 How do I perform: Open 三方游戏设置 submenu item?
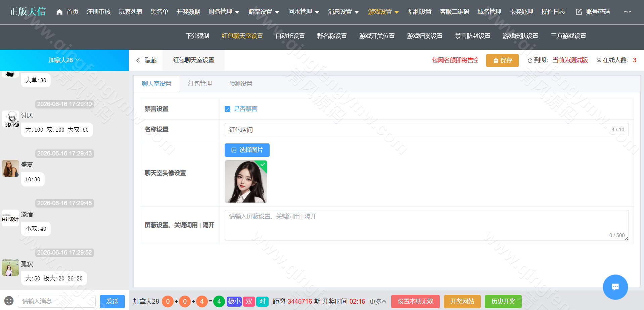coord(568,36)
